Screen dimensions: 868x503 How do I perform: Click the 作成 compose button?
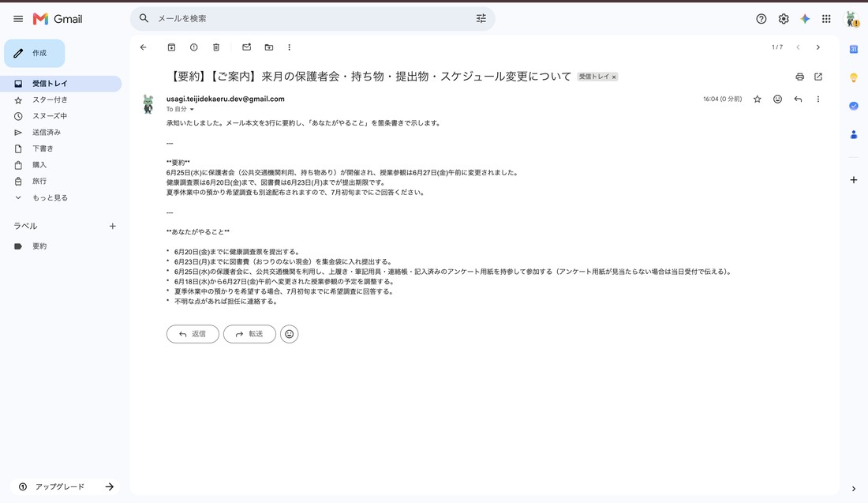[x=34, y=53]
